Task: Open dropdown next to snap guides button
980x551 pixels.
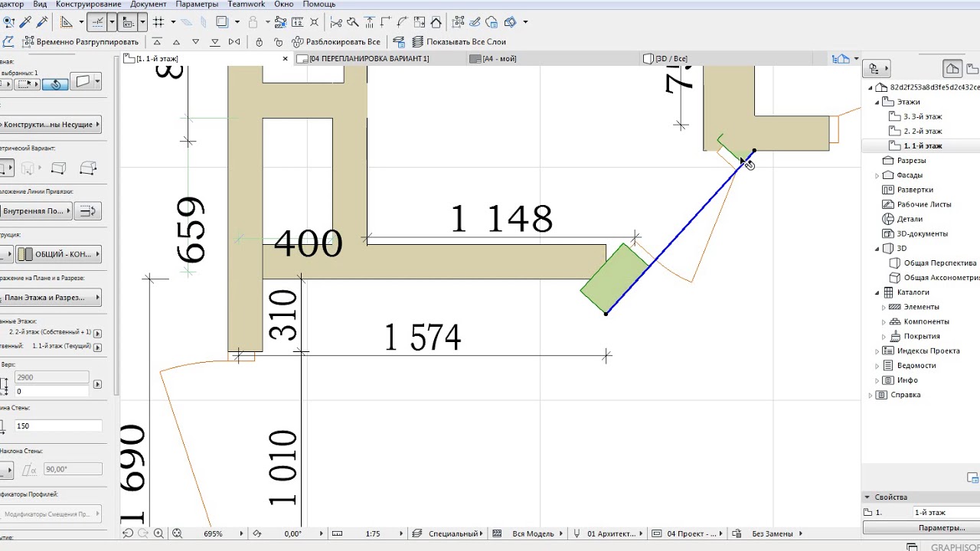Action: [112, 22]
